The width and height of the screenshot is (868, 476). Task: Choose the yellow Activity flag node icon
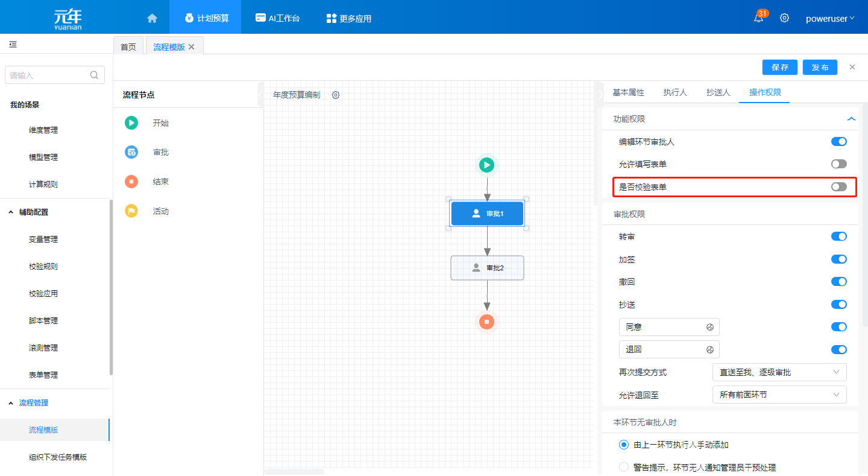point(131,211)
